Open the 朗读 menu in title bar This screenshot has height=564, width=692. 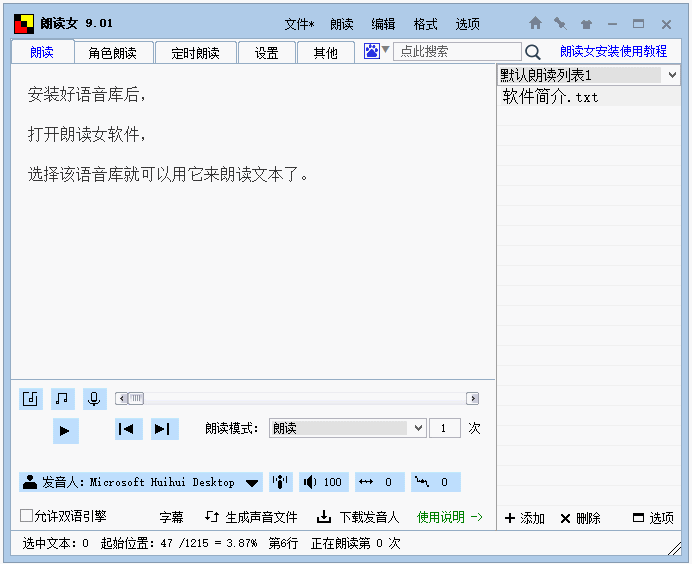342,24
